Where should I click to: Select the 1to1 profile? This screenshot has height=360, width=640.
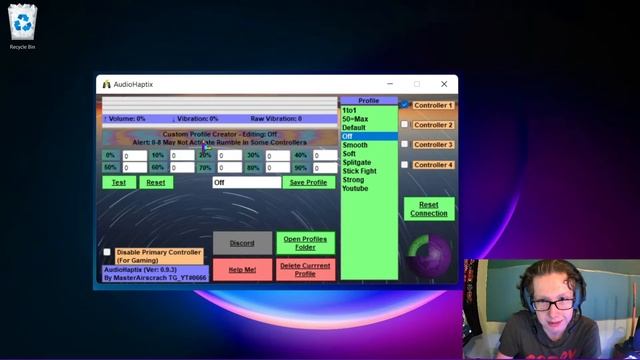pyautogui.click(x=369, y=110)
